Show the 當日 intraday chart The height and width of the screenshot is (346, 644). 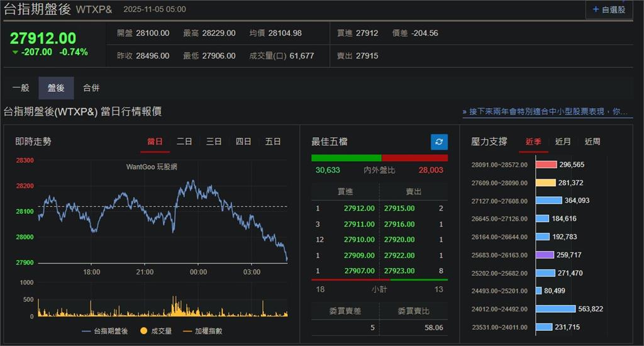(155, 142)
